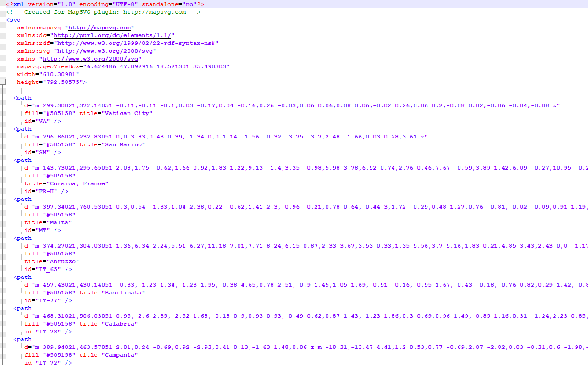Click the id value "FR-H"
The width and height of the screenshot is (588, 365).
click(x=46, y=191)
